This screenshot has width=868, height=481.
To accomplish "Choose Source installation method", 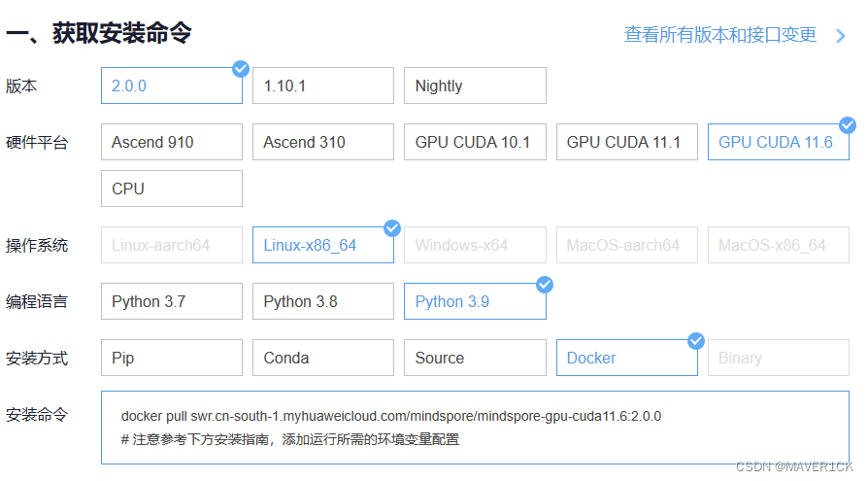I will (x=475, y=358).
